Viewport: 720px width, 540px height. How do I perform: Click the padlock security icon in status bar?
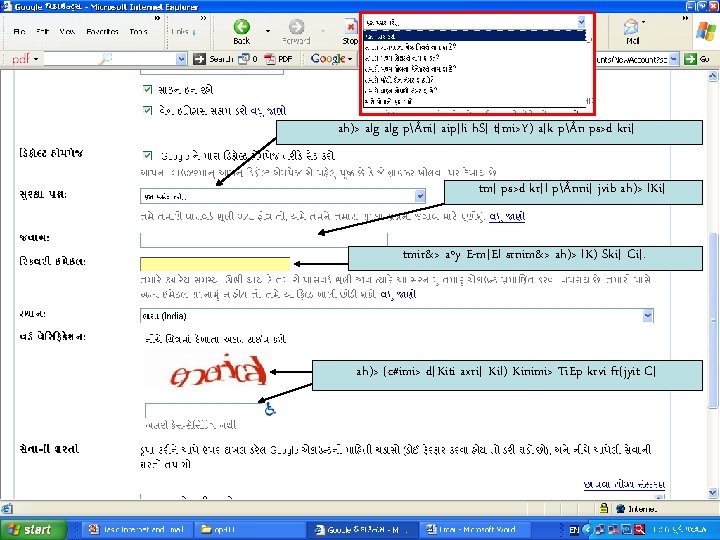point(604,508)
